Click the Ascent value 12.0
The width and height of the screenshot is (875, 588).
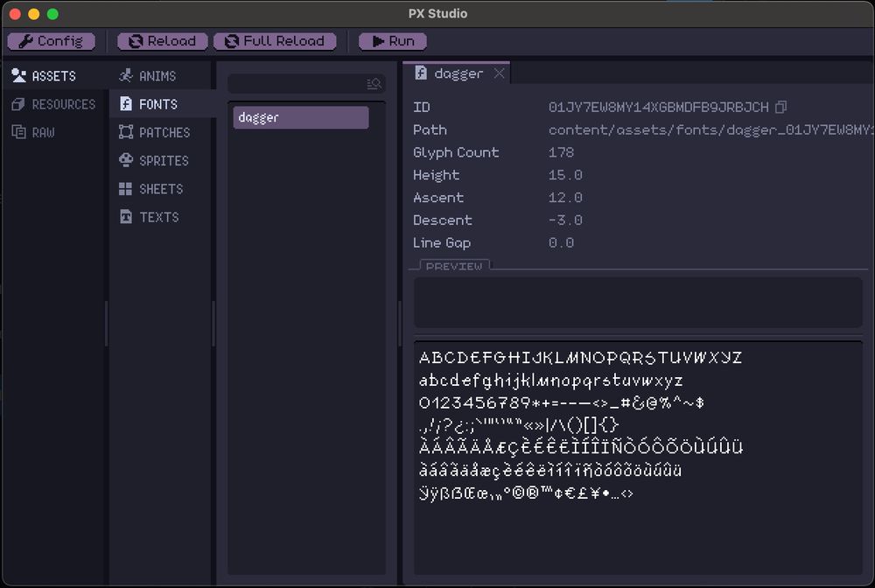click(565, 198)
